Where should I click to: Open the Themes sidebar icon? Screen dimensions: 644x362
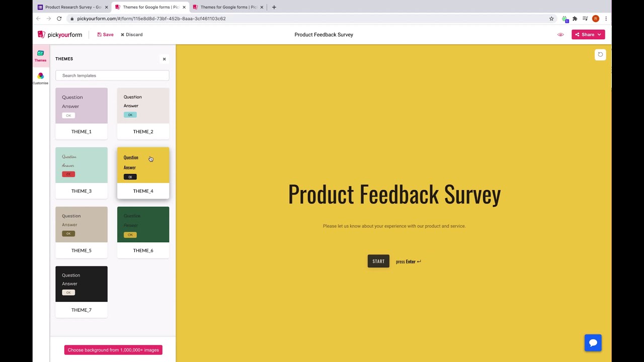point(40,55)
